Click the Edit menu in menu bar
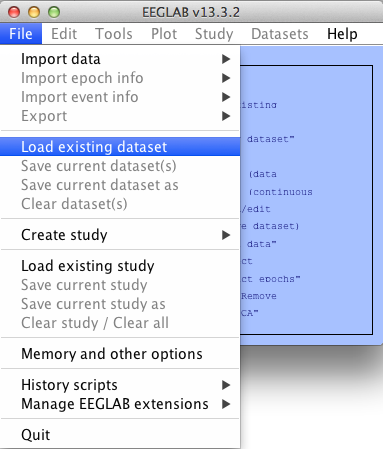This screenshot has height=449, width=383. click(x=64, y=34)
